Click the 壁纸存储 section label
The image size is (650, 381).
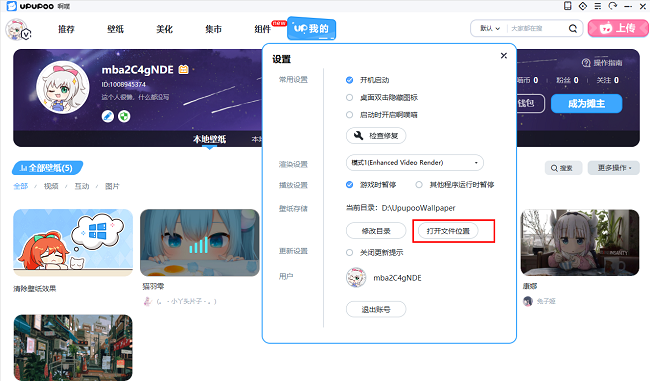pyautogui.click(x=293, y=209)
